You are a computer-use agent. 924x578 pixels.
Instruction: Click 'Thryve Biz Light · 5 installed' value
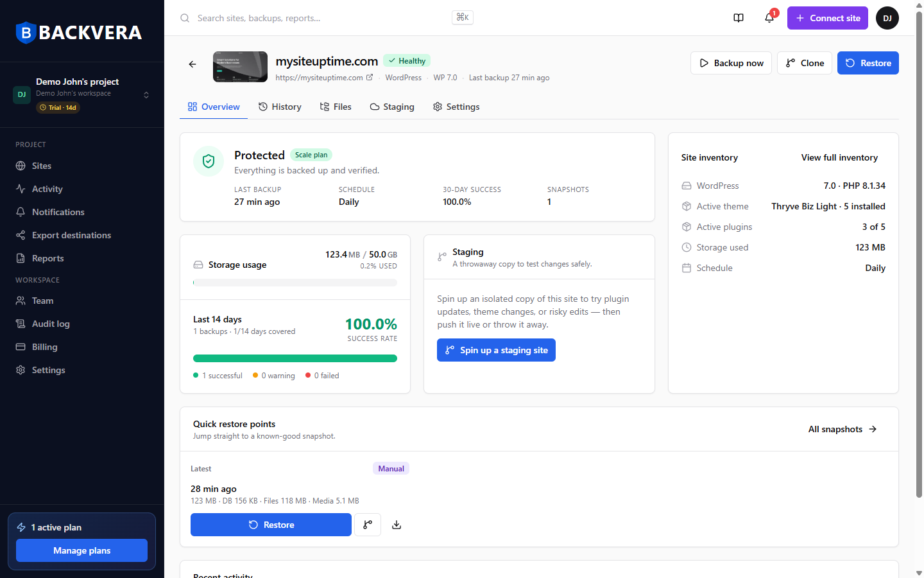pyautogui.click(x=828, y=206)
